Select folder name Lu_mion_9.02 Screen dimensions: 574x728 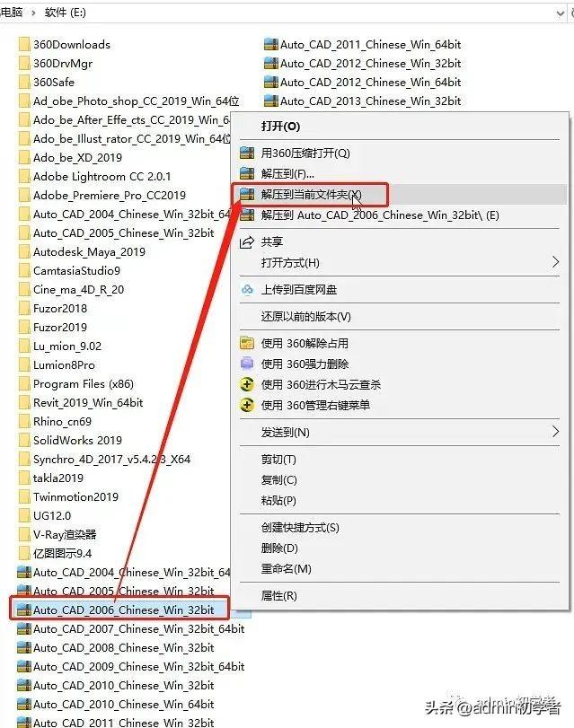(x=67, y=346)
